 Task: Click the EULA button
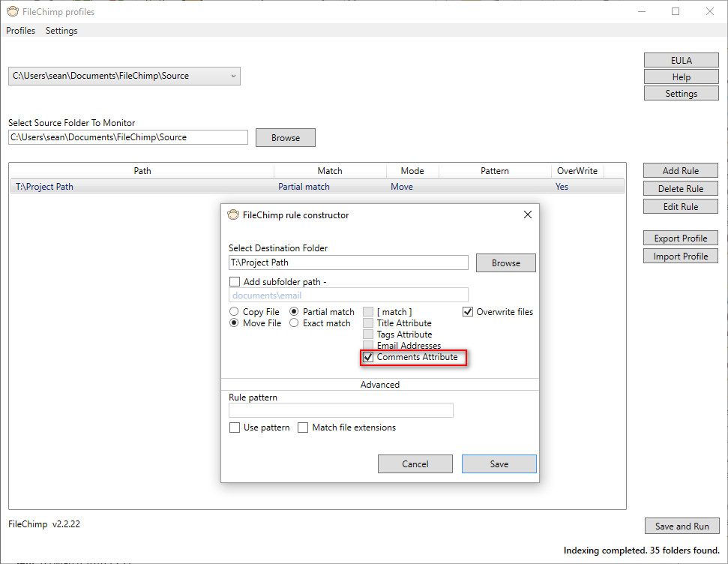coord(681,61)
